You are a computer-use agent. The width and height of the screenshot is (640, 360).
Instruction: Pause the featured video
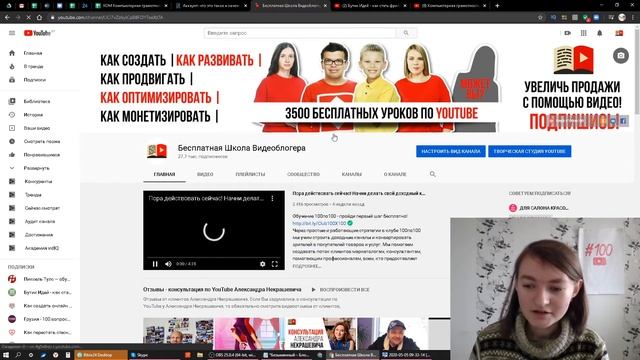pos(155,264)
